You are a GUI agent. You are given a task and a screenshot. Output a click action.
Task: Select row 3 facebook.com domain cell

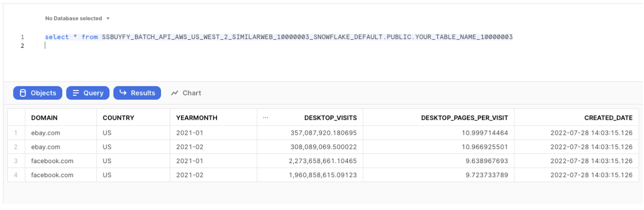(x=52, y=161)
